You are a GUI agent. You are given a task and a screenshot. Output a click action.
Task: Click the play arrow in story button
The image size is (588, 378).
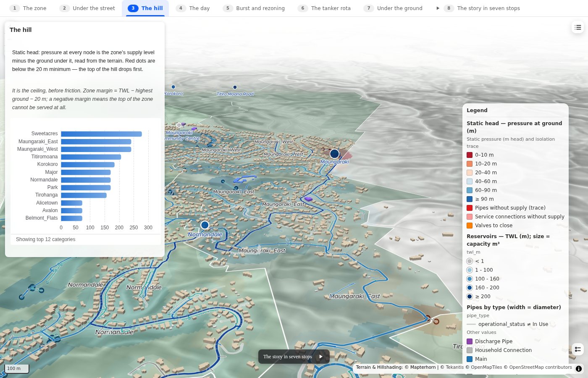coord(321,357)
